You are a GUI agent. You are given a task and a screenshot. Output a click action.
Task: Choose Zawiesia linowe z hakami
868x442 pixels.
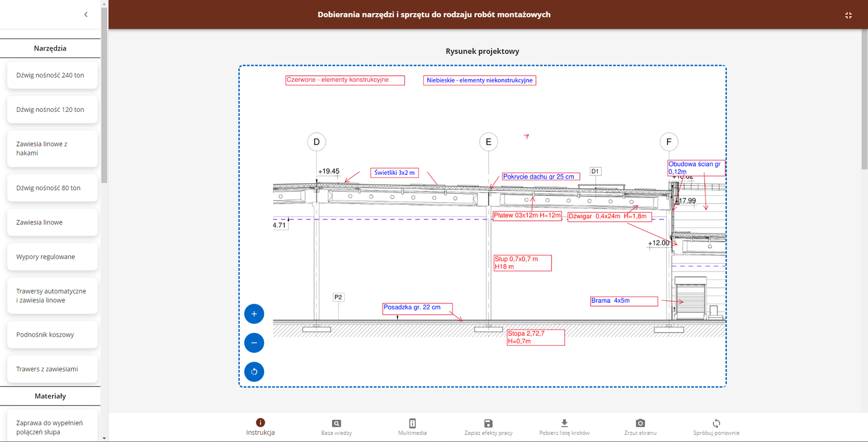(x=52, y=148)
